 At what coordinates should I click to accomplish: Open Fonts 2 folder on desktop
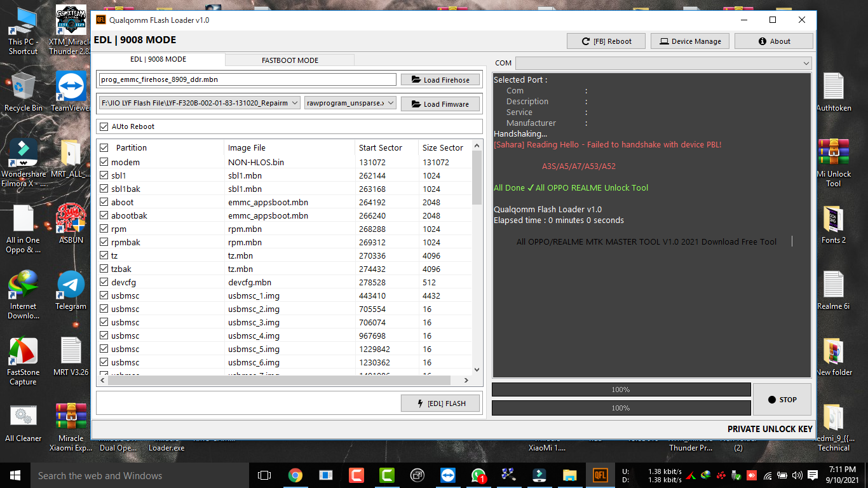pos(833,224)
